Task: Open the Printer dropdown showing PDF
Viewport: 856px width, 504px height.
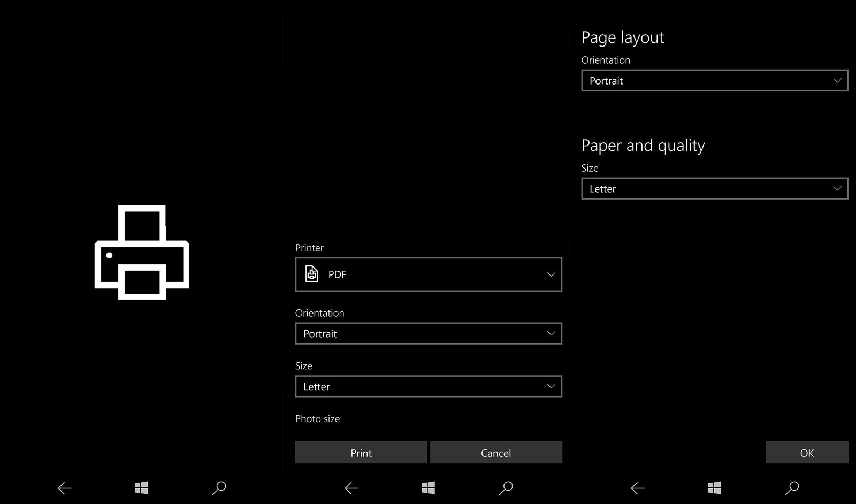Action: point(429,274)
